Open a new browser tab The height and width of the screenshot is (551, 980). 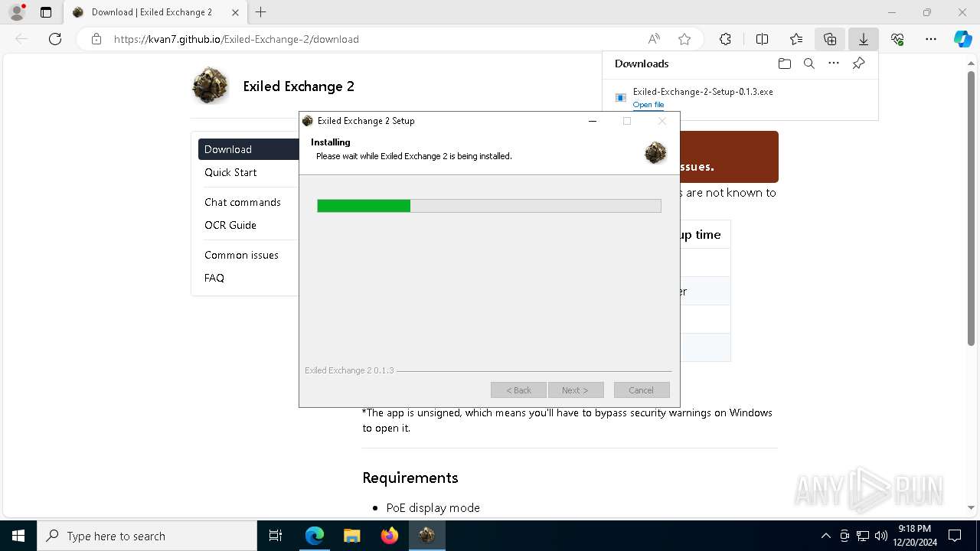coord(261,12)
